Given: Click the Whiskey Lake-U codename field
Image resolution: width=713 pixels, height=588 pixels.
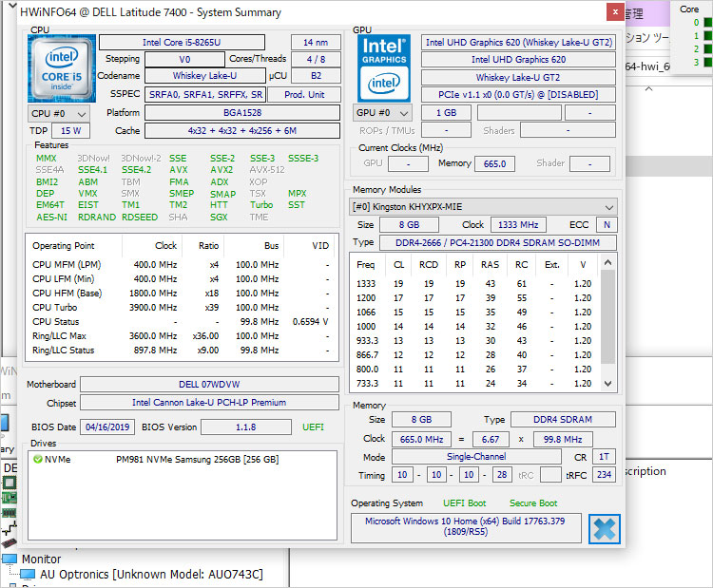Looking at the screenshot, I should click(x=205, y=75).
